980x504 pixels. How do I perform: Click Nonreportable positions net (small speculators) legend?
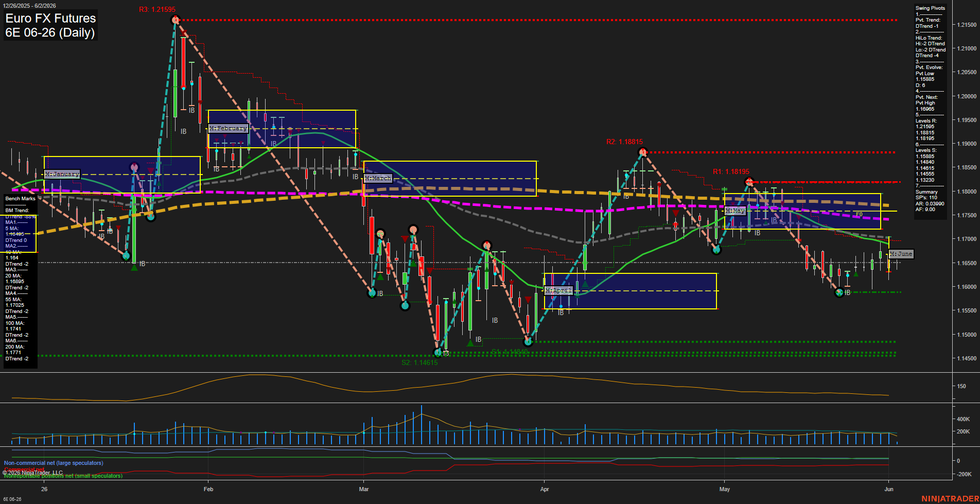(63, 476)
